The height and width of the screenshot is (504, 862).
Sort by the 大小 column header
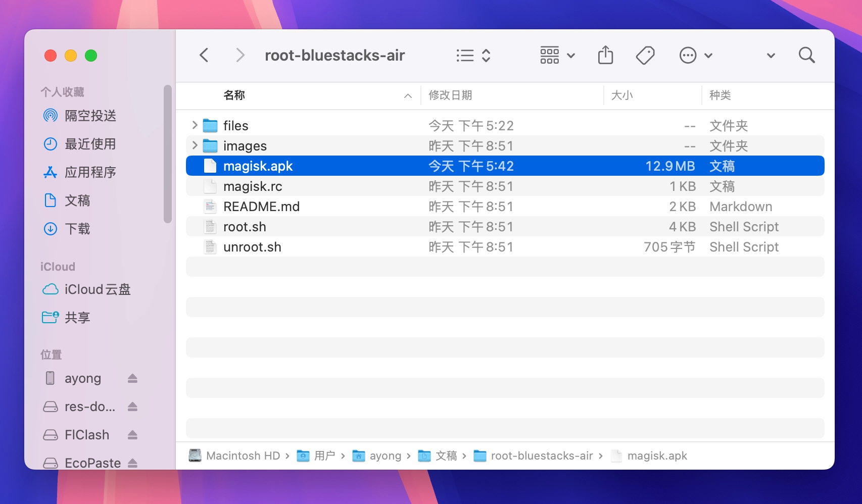point(622,95)
